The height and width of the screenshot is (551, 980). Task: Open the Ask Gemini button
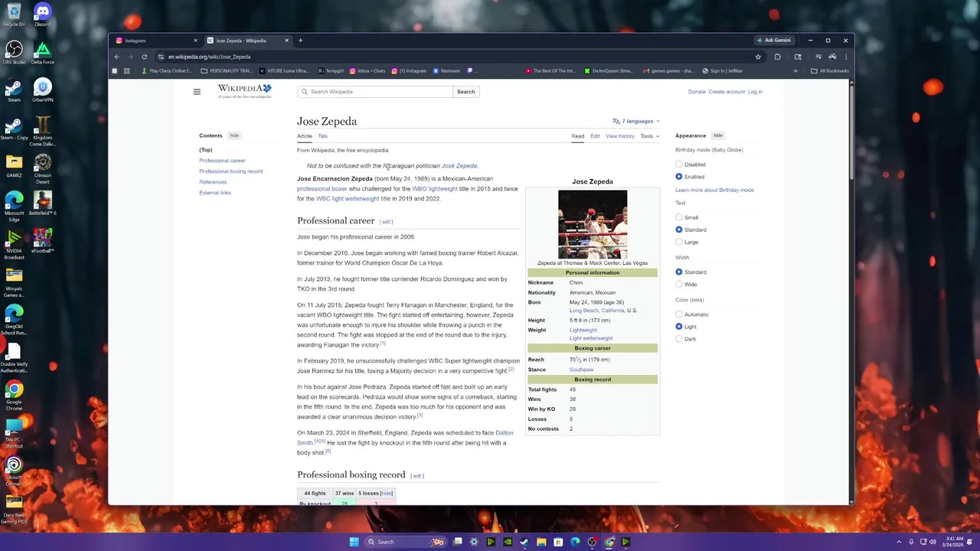point(773,41)
